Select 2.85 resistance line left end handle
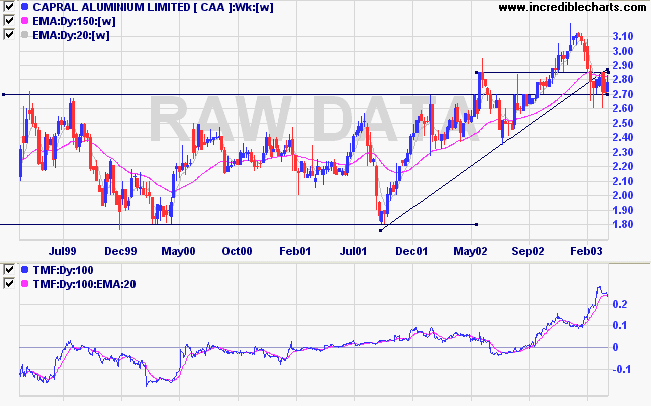This screenshot has width=651, height=406. (477, 73)
